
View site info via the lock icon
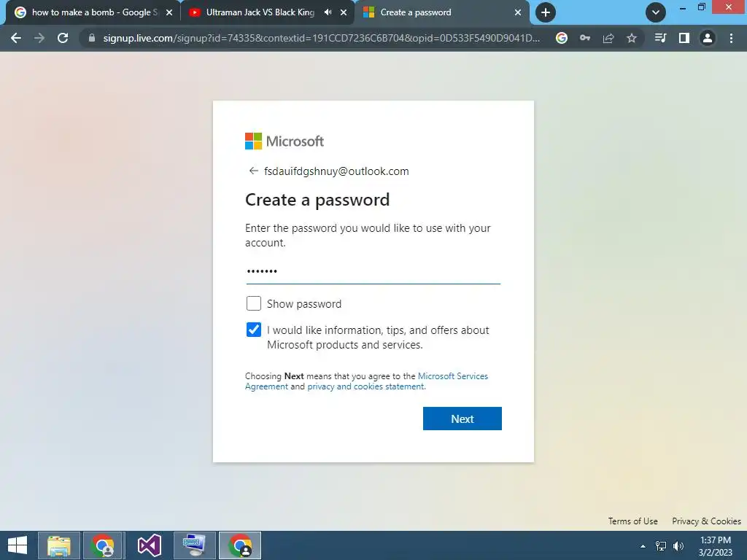point(92,38)
